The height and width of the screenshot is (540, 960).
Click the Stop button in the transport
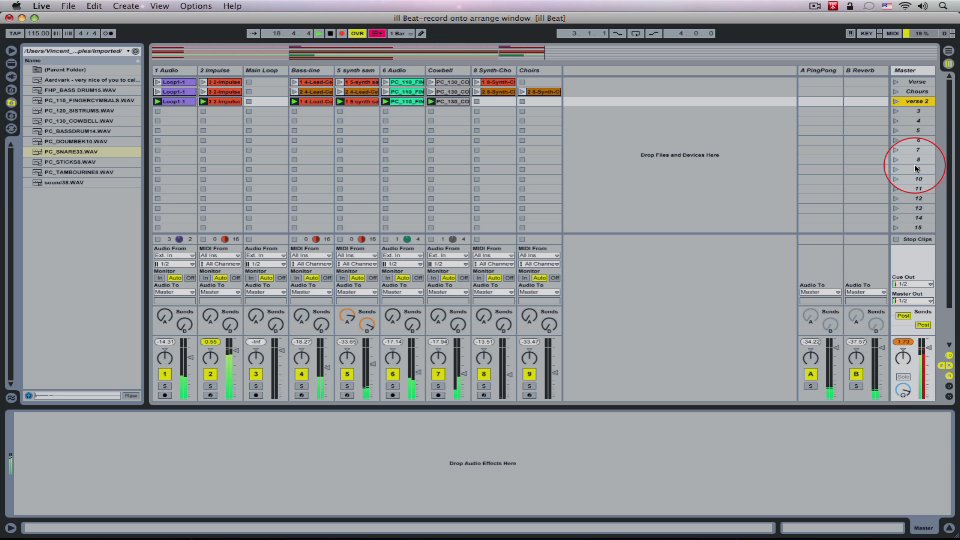click(x=331, y=33)
